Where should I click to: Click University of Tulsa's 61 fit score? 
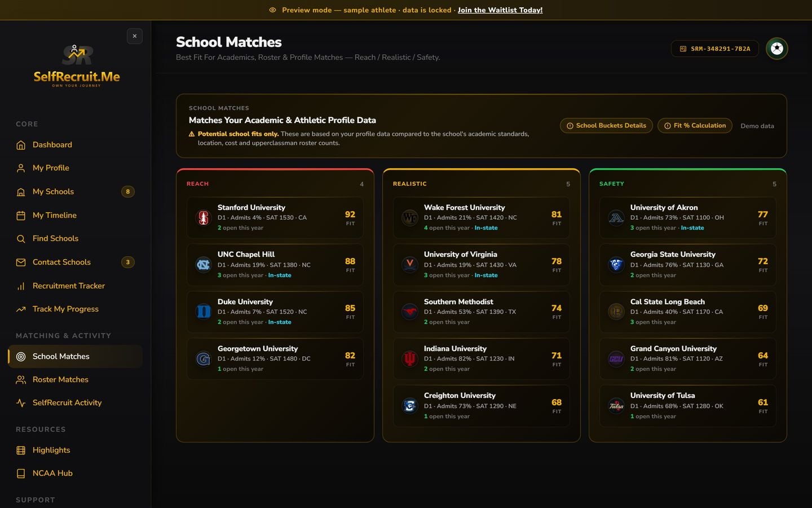[x=763, y=402]
